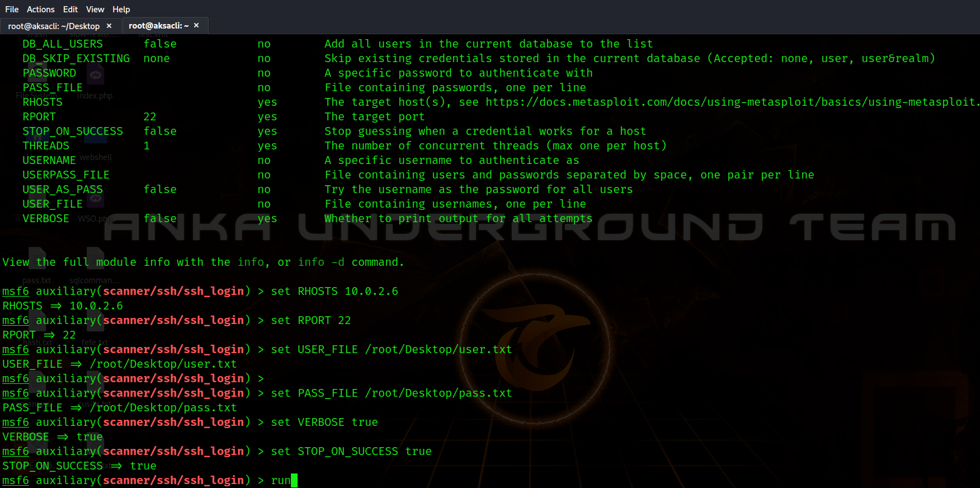Click USER_FILE in the options table
Image resolution: width=980 pixels, height=488 pixels.
coord(53,204)
